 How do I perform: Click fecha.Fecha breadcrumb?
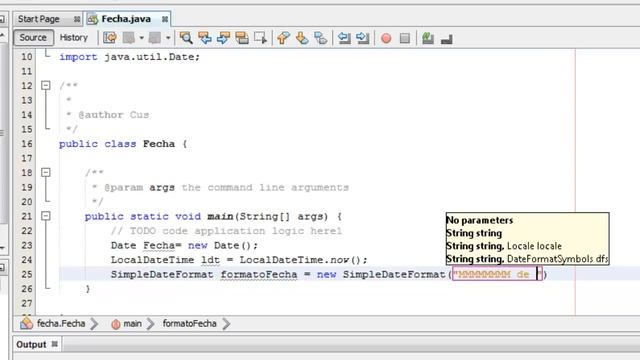[61, 324]
